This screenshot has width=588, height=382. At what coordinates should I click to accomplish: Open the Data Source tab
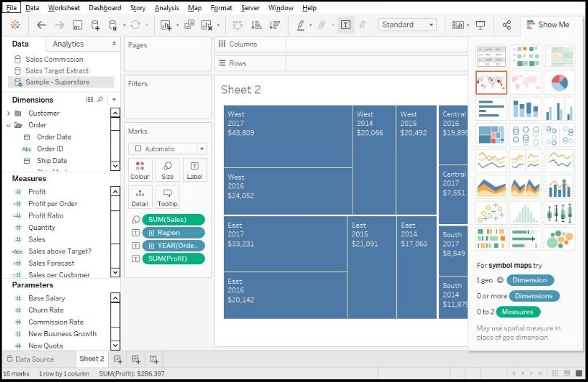click(31, 359)
